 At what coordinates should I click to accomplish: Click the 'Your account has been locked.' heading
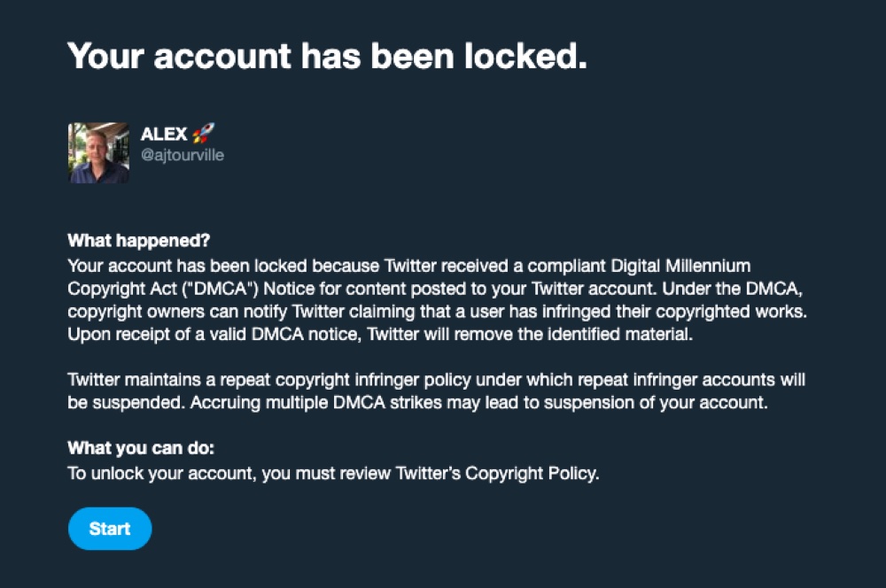[327, 57]
